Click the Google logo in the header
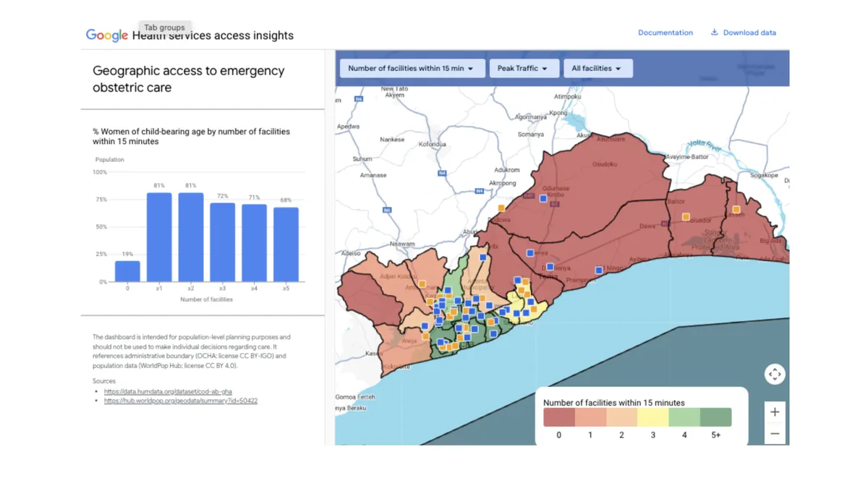This screenshot has width=868, height=486. 107,35
